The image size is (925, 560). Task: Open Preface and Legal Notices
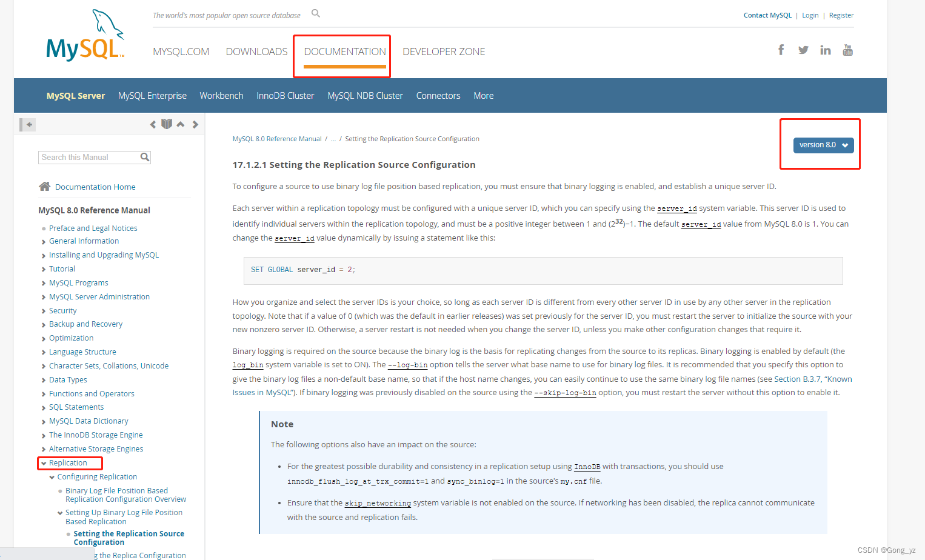pyautogui.click(x=93, y=228)
